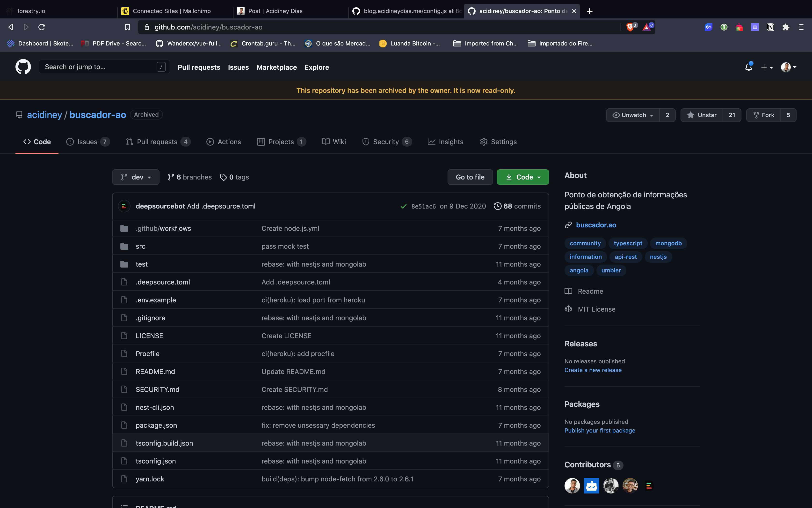Image resolution: width=812 pixels, height=508 pixels.
Task: Select the mongodb topic tag
Action: coord(668,243)
